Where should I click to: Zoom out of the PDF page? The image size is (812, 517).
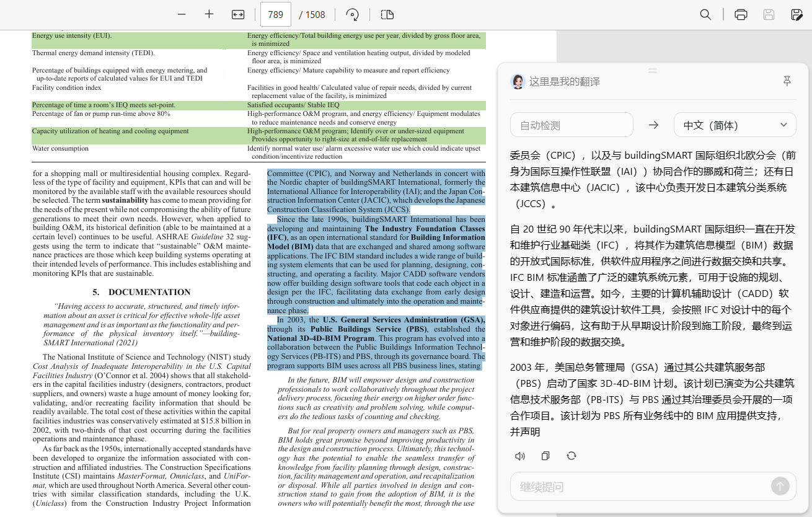click(182, 14)
